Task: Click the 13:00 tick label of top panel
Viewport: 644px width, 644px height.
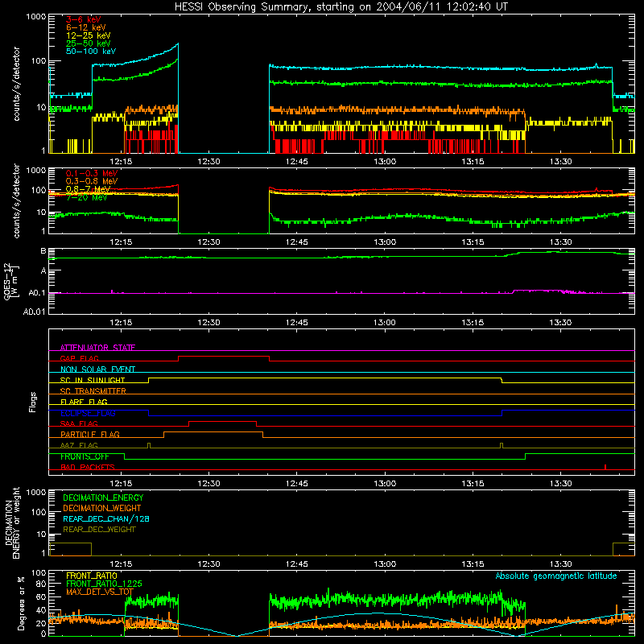Action: coord(385,162)
